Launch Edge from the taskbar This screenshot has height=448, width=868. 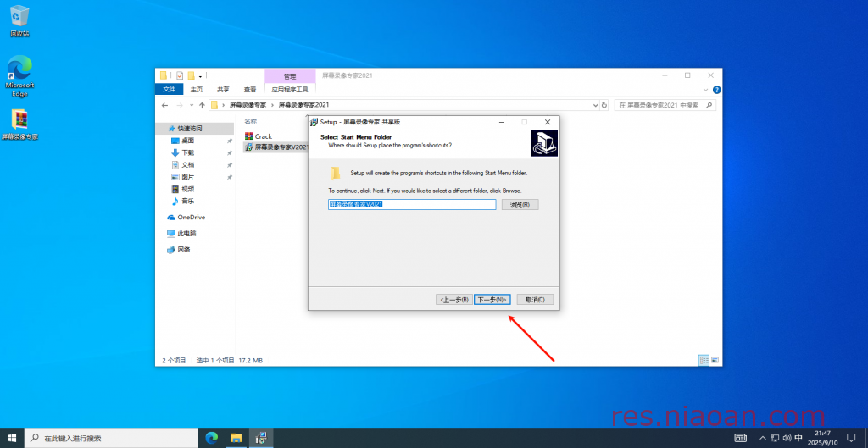[211, 438]
